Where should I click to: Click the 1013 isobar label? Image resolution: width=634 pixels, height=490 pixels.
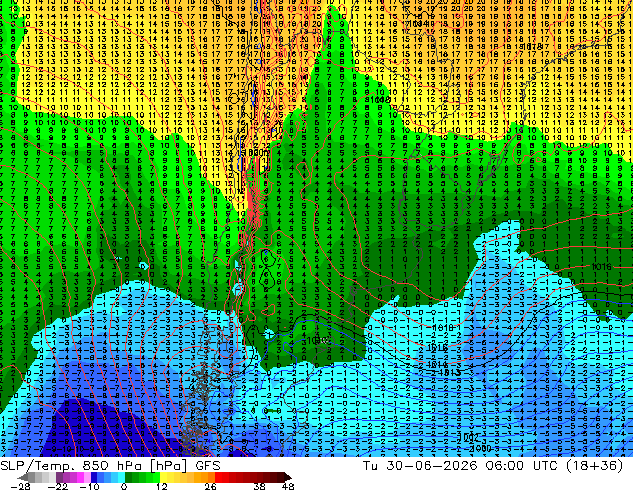click(450, 372)
